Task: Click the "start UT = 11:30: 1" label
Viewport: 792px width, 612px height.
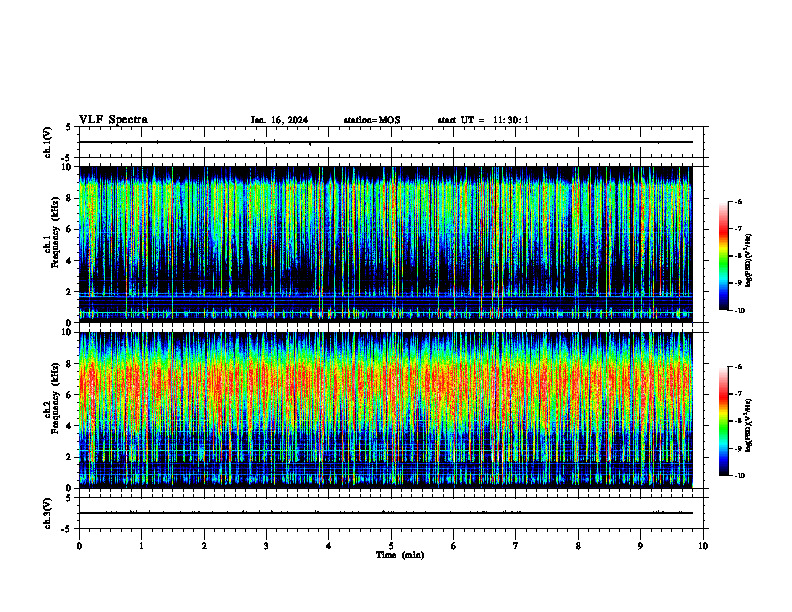Action: coord(483,120)
